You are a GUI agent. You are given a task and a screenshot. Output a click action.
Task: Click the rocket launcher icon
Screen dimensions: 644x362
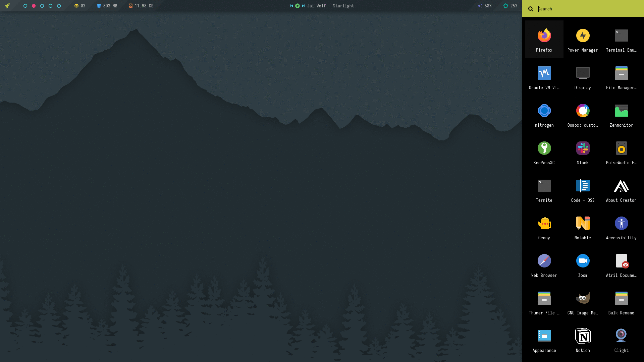click(x=7, y=6)
